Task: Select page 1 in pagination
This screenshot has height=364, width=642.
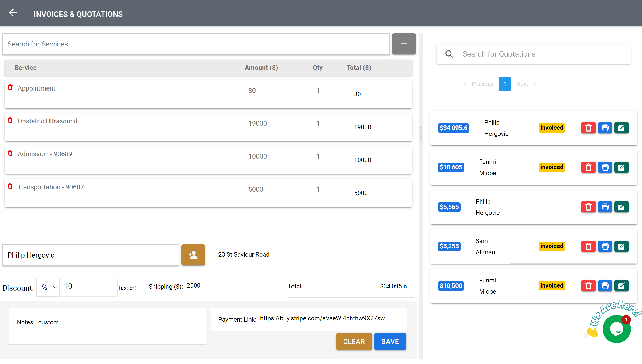Action: pos(505,84)
